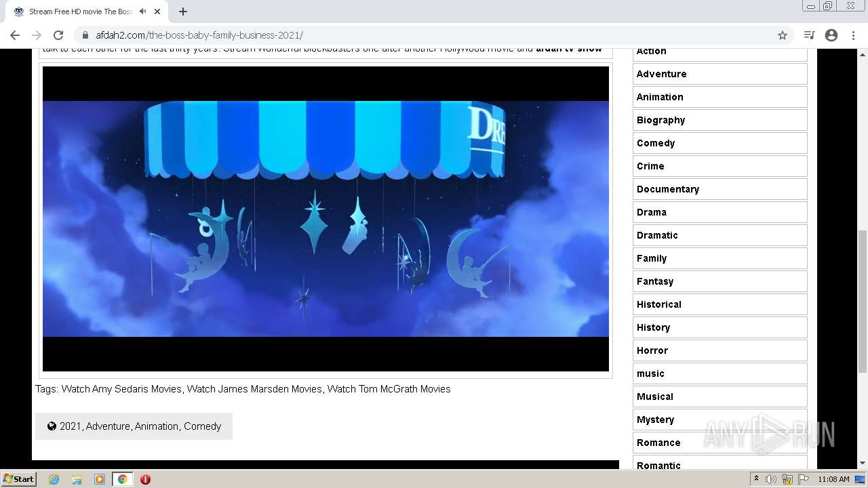This screenshot has height=488, width=868.
Task: View site lock information
Action: [x=85, y=35]
